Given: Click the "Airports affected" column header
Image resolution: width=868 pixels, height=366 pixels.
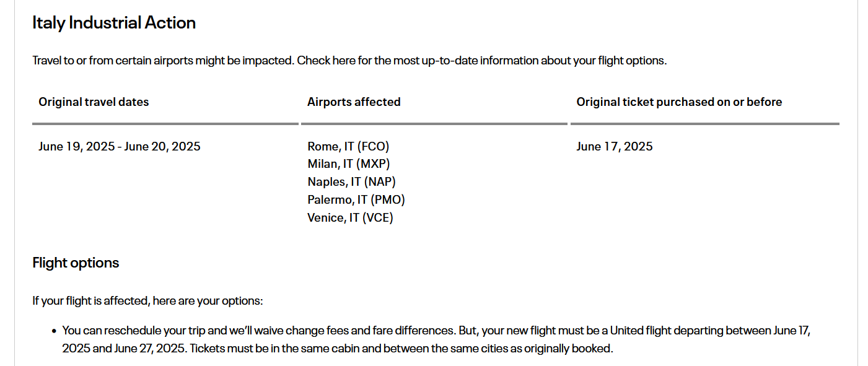Looking at the screenshot, I should (354, 102).
